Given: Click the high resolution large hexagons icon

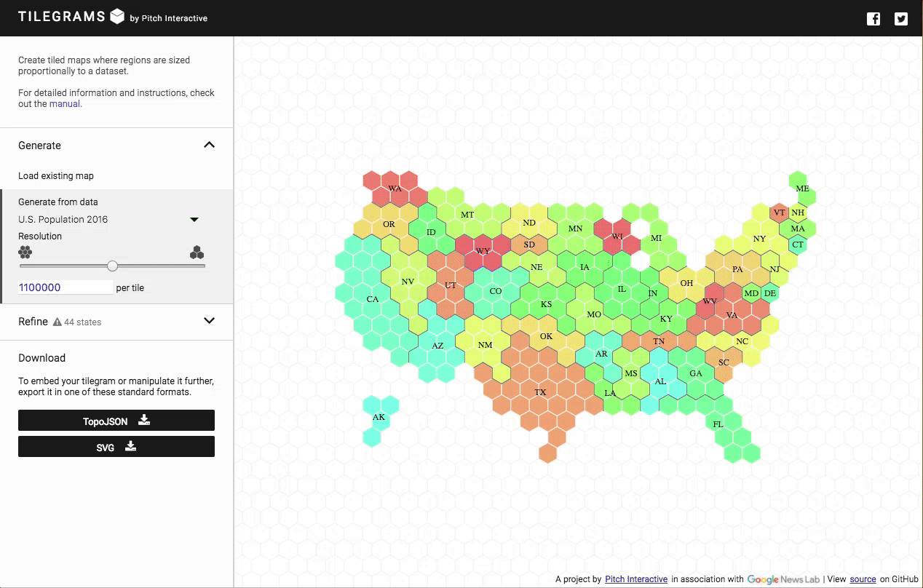Looking at the screenshot, I should click(x=197, y=253).
